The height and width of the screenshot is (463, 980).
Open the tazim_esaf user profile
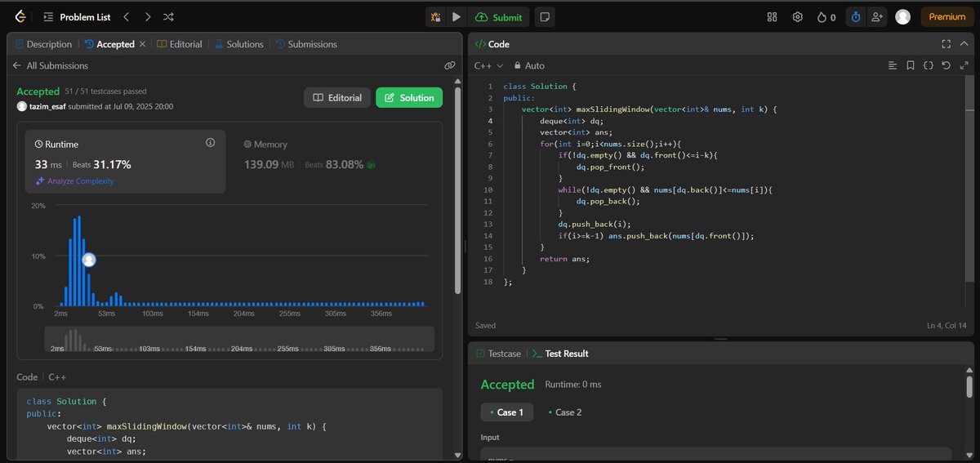(47, 106)
